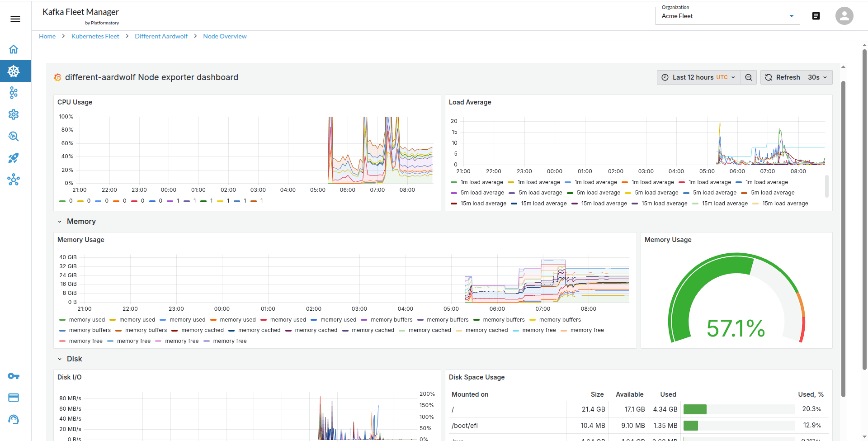Toggle first green '0' series in CPU legend
Image resolution: width=868 pixels, height=441 pixels.
66,201
